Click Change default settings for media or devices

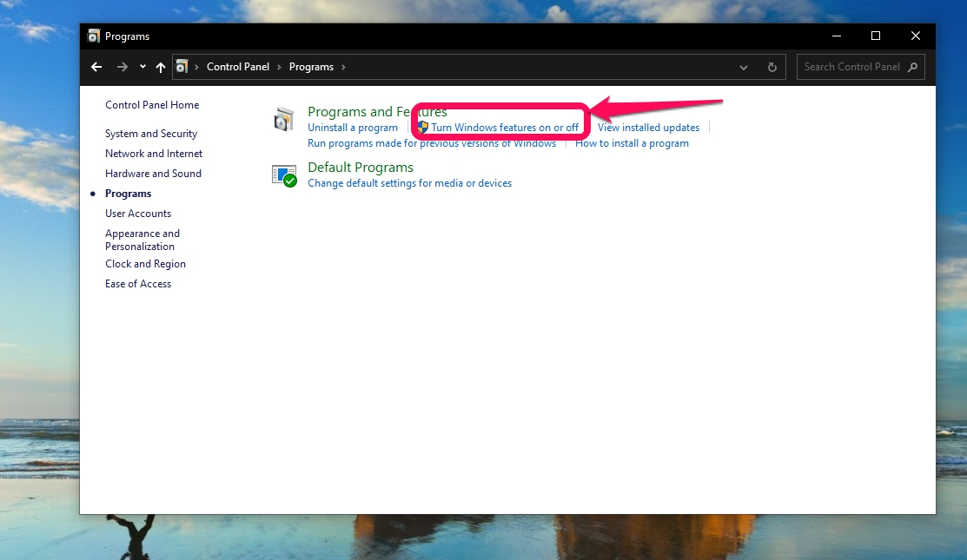[409, 183]
